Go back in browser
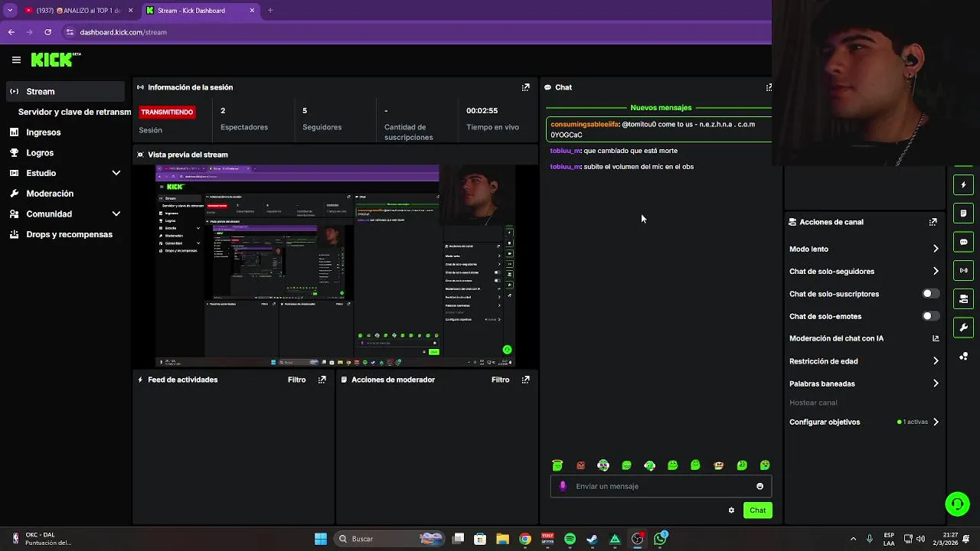Screen dimensions: 980x551 [x=11, y=32]
